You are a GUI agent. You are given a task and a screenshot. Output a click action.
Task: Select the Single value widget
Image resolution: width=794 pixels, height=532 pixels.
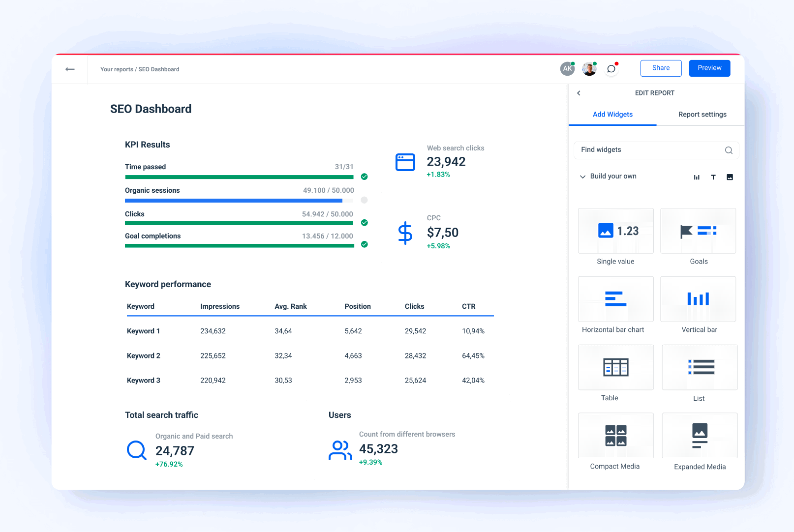click(x=615, y=231)
